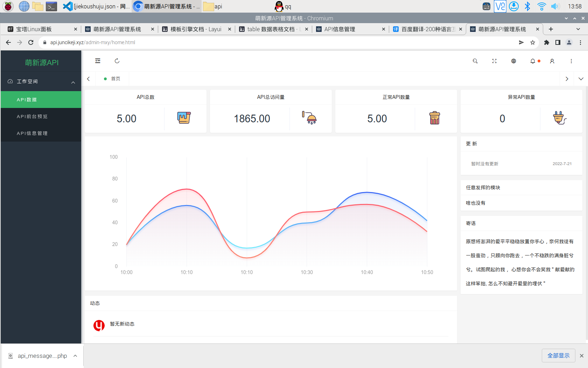588x368 pixels.
Task: Switch language using the globe icon
Action: [x=513, y=61]
